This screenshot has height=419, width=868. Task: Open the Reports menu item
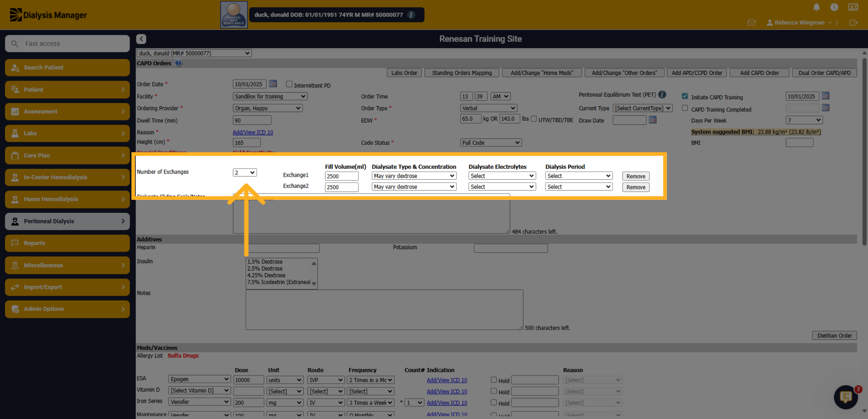coord(67,243)
